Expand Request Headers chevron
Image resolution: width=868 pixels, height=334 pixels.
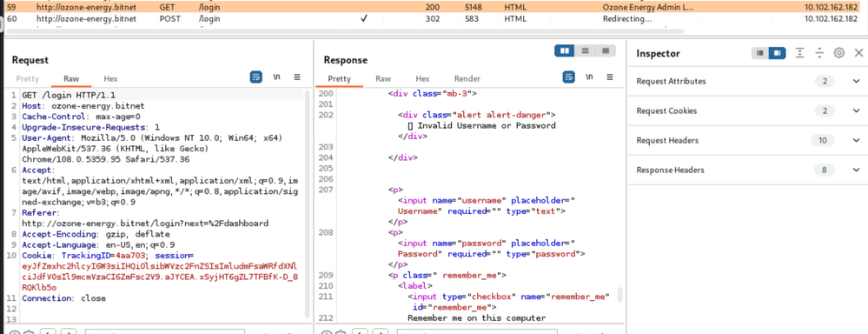(x=856, y=141)
